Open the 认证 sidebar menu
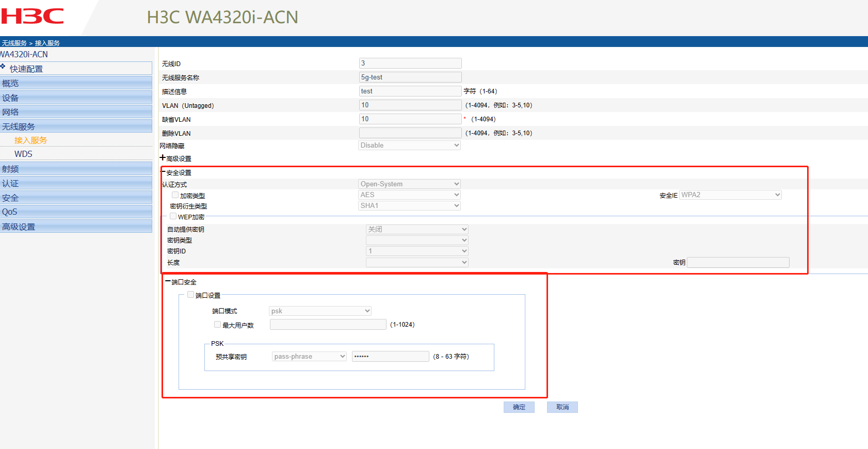This screenshot has width=868, height=449. pyautogui.click(x=76, y=183)
